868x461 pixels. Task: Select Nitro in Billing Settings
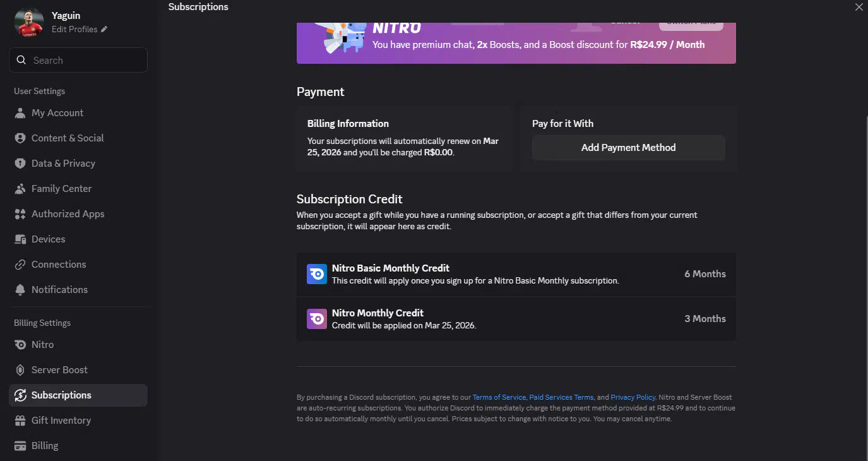pyautogui.click(x=42, y=345)
